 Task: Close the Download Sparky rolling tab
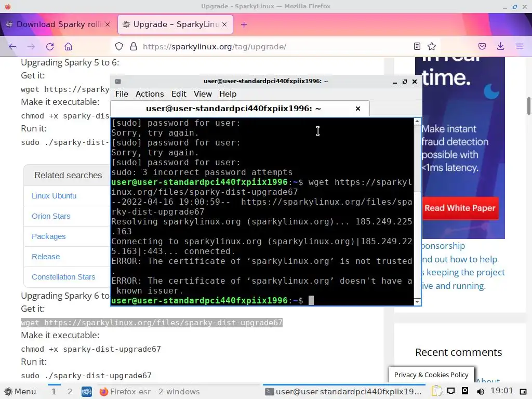click(x=108, y=24)
